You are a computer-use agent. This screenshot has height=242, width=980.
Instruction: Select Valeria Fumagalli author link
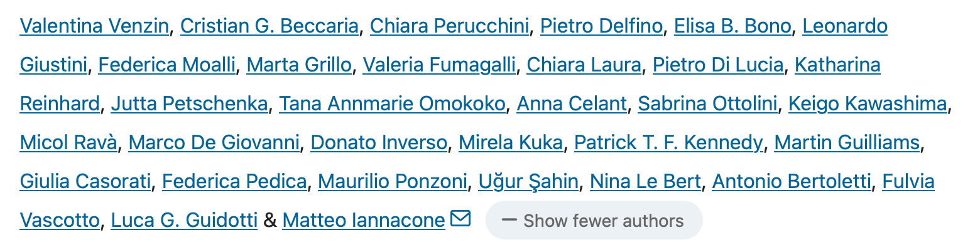click(439, 65)
